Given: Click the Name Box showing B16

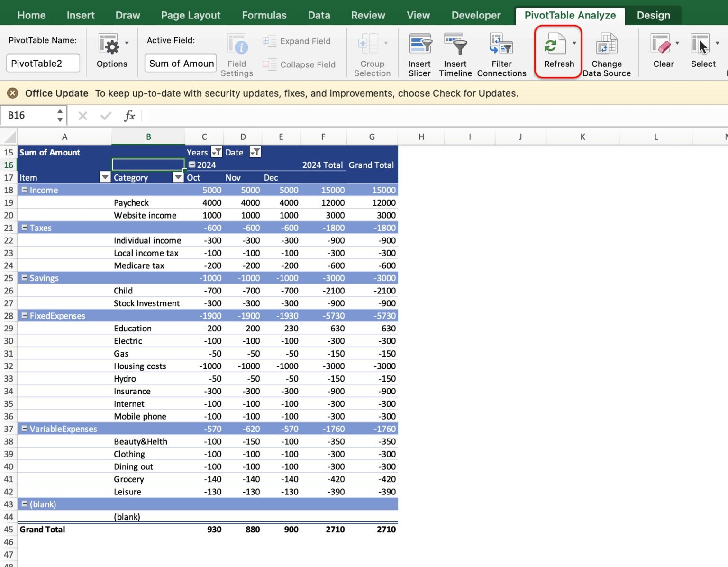Looking at the screenshot, I should (x=28, y=116).
